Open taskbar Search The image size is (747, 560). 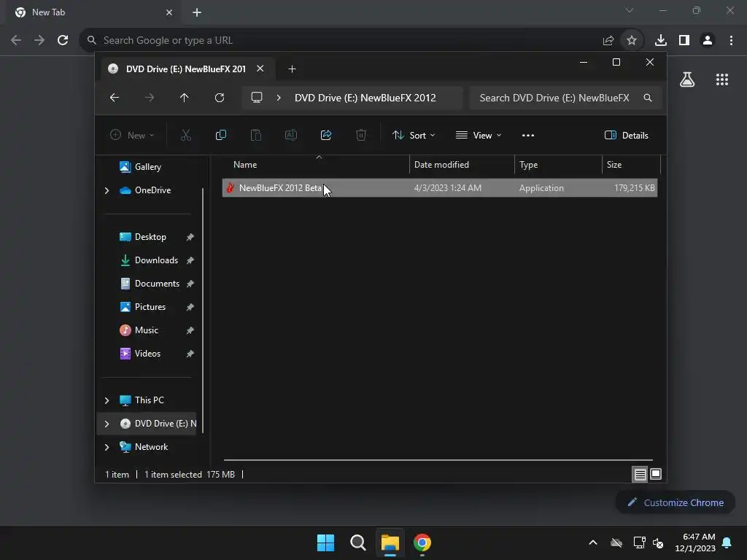[x=357, y=542]
